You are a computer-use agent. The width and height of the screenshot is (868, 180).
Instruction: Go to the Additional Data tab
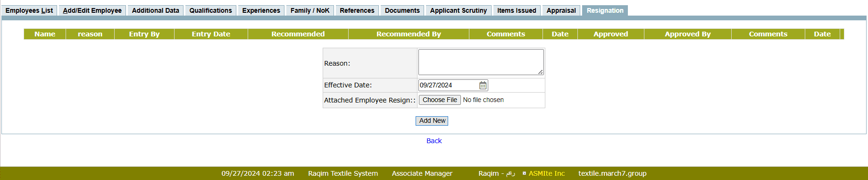point(156,10)
